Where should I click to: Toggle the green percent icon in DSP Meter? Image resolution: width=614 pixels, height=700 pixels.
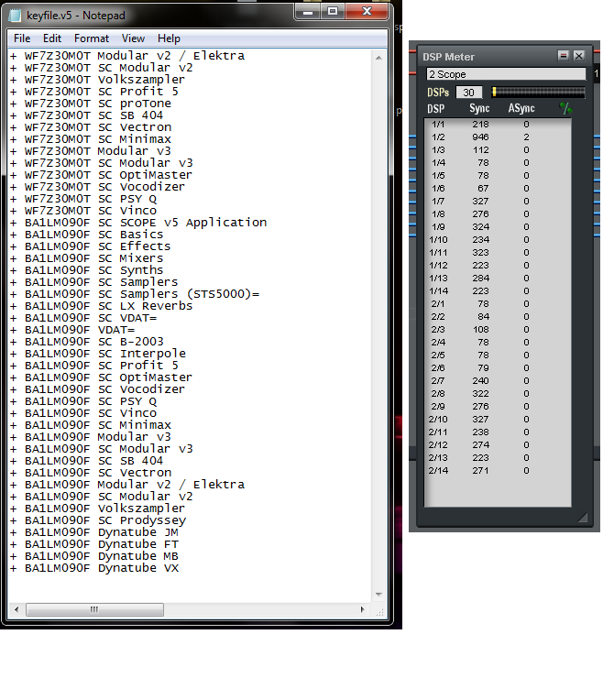[x=565, y=109]
